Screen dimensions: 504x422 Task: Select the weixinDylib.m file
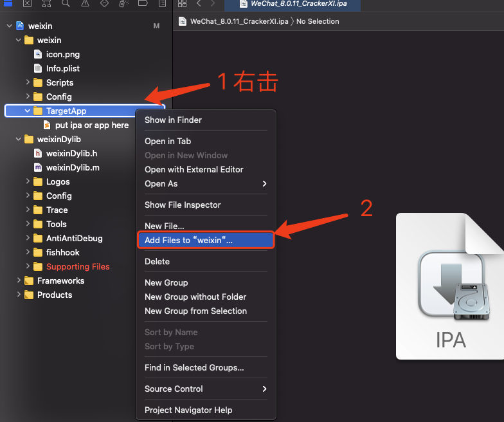pyautogui.click(x=72, y=167)
